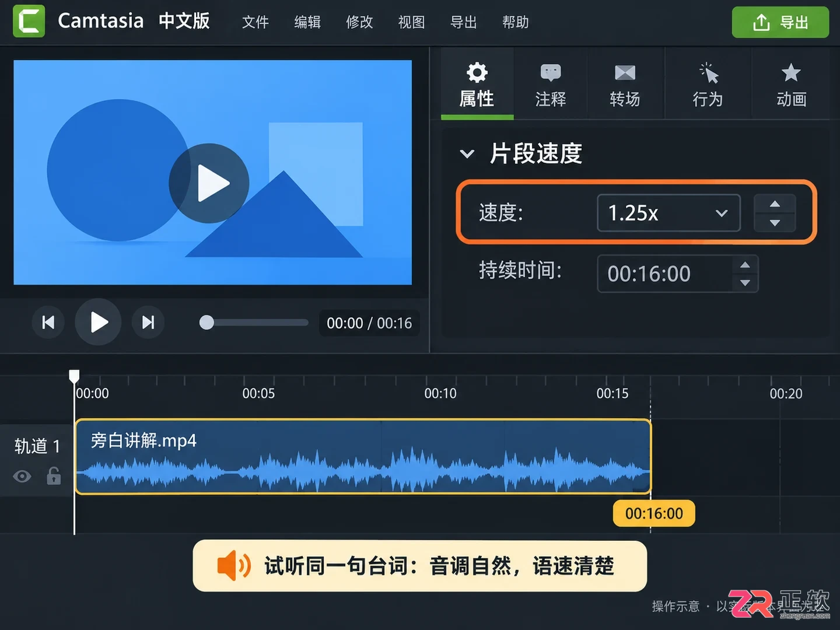
Task: Open the 编辑 menu
Action: click(307, 22)
